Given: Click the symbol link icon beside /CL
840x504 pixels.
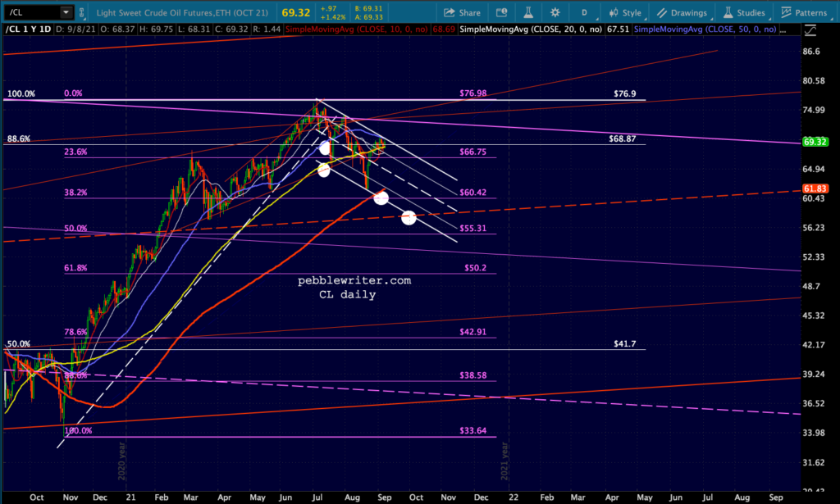Looking at the screenshot, I should click(81, 12).
